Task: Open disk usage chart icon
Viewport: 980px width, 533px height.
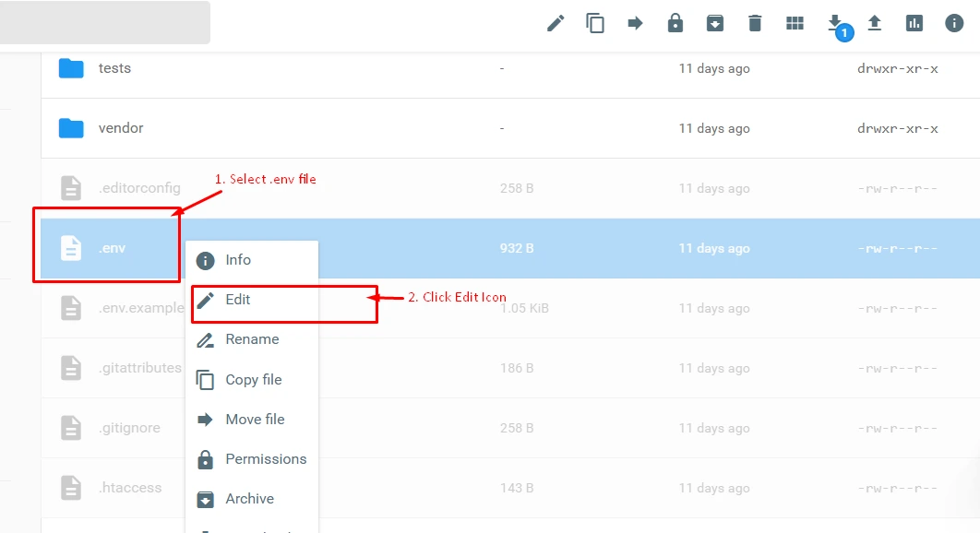Action: pos(914,23)
